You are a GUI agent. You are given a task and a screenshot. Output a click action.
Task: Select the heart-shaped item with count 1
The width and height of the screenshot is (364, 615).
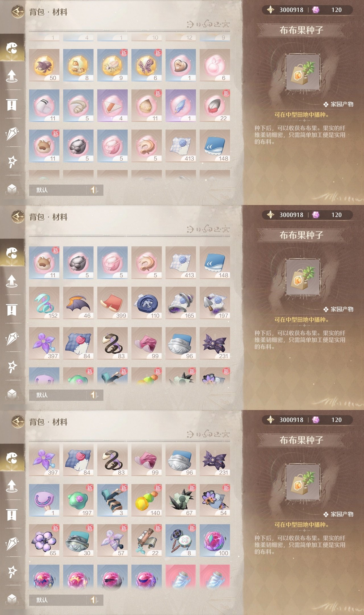coord(181,65)
